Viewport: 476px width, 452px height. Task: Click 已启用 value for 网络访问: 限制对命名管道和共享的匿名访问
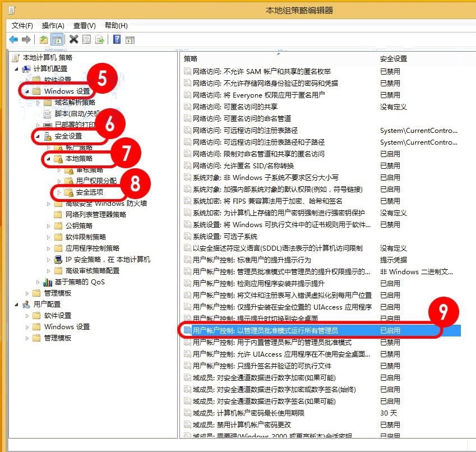click(x=390, y=154)
